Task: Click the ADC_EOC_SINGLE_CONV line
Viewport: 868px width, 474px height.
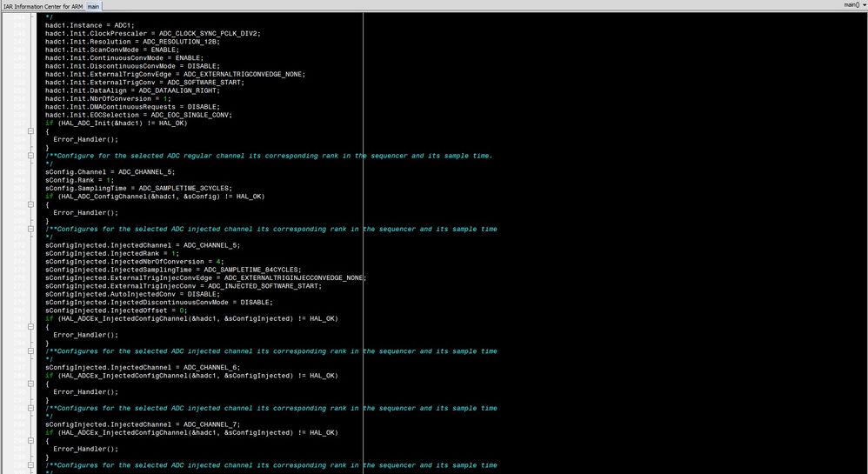Action: 138,115
